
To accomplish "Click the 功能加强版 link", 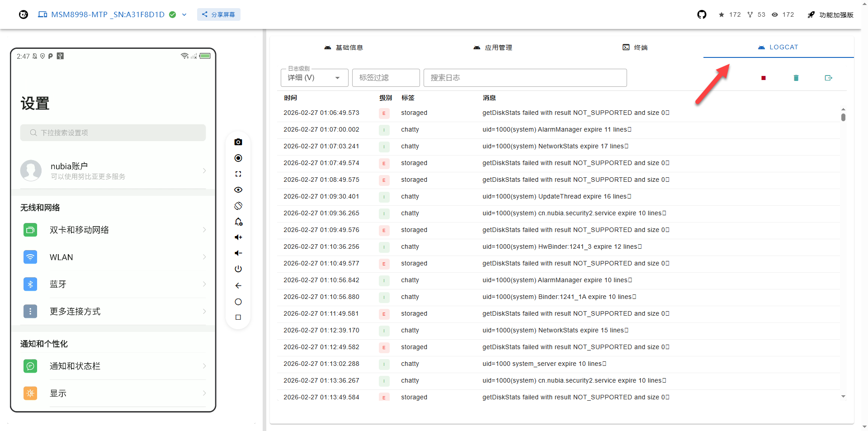I will coord(830,15).
